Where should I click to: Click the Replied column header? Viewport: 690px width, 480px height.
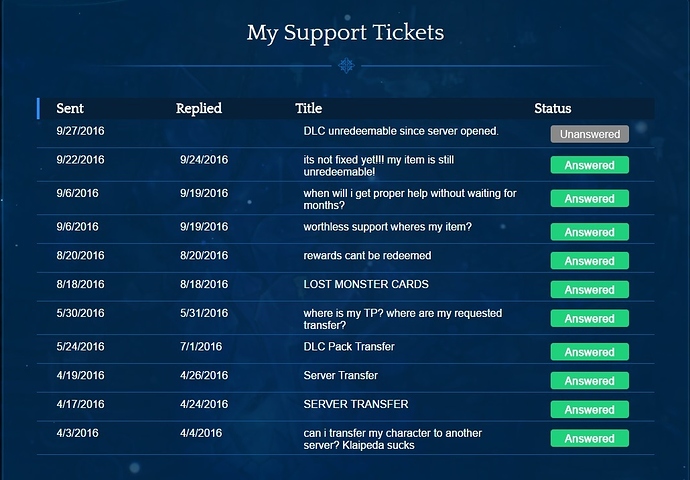[199, 108]
